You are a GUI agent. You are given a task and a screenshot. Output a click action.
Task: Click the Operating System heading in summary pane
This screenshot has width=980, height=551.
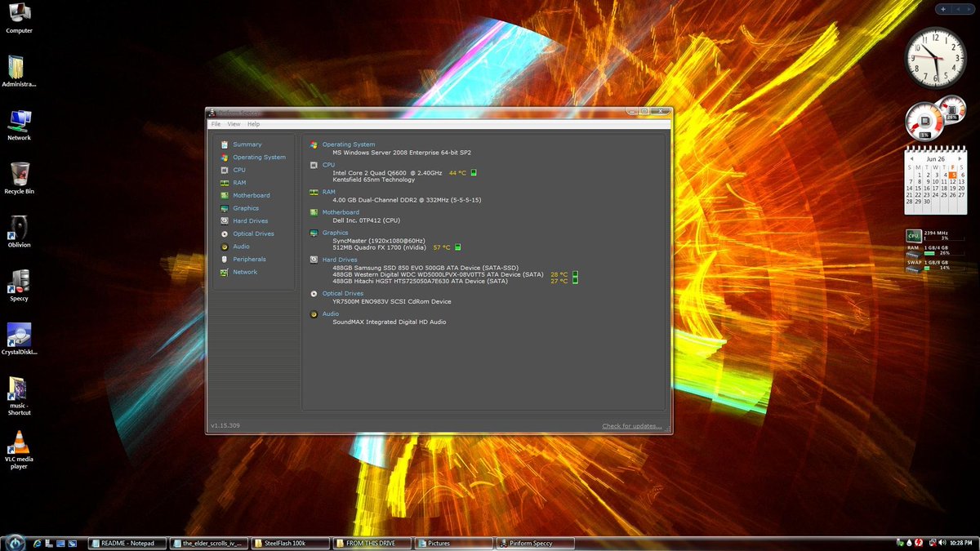click(x=349, y=144)
